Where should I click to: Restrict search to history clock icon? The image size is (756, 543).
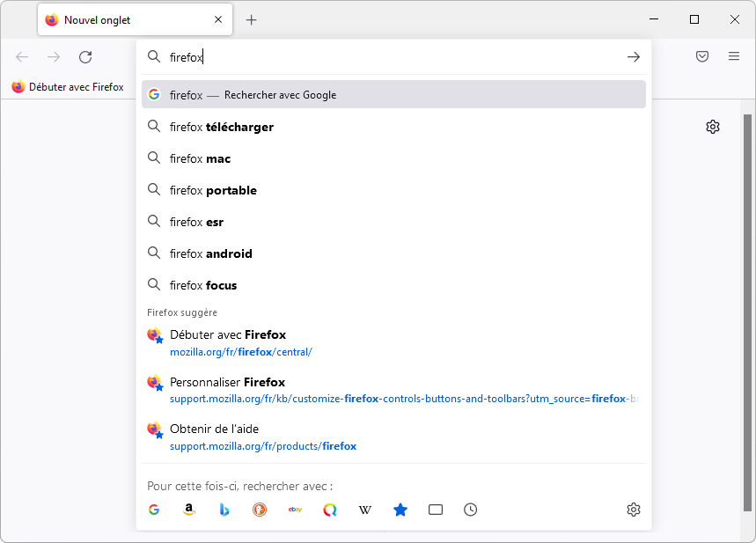tap(471, 510)
